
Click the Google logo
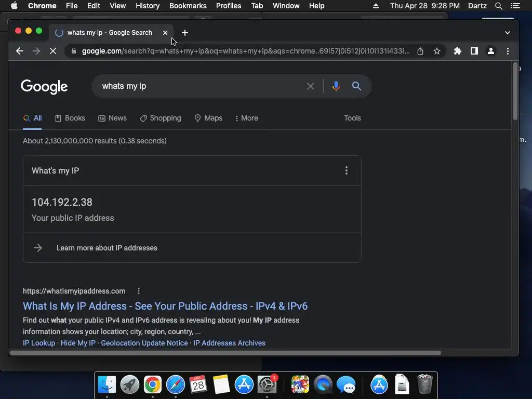[44, 87]
